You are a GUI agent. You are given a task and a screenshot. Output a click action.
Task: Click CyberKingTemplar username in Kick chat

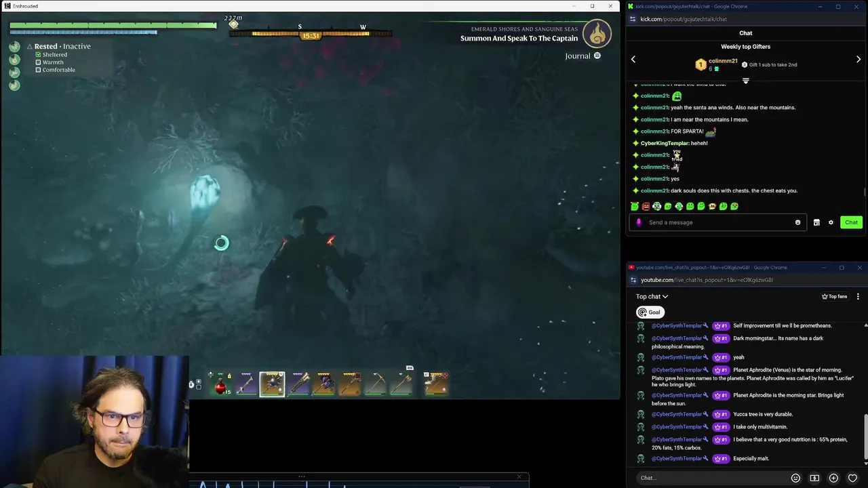point(665,143)
